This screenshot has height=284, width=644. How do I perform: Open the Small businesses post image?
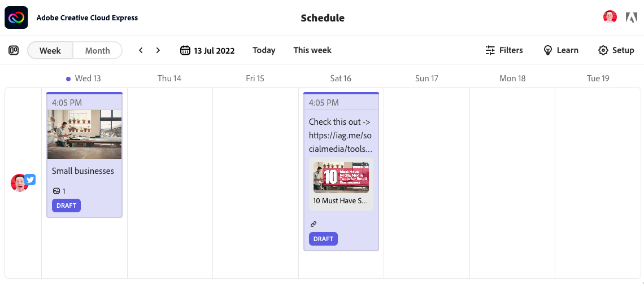(x=85, y=134)
